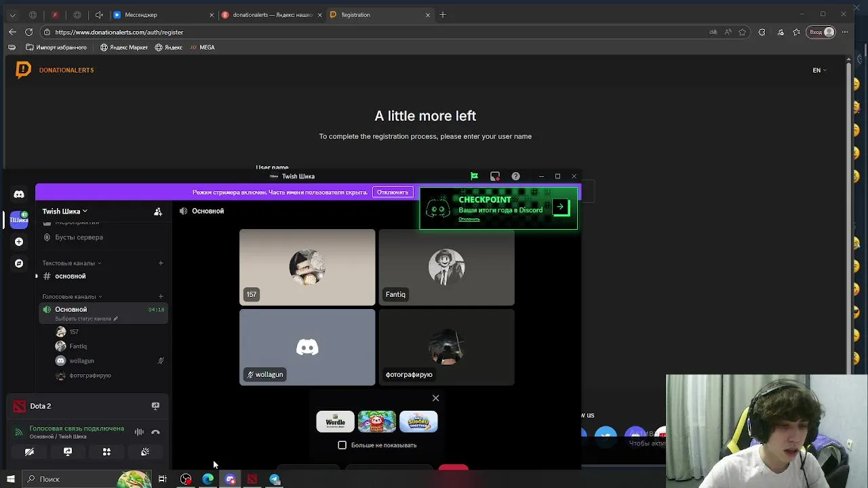This screenshot has width=868, height=488.
Task: Open Dota 2 from the taskbar
Action: (252, 479)
